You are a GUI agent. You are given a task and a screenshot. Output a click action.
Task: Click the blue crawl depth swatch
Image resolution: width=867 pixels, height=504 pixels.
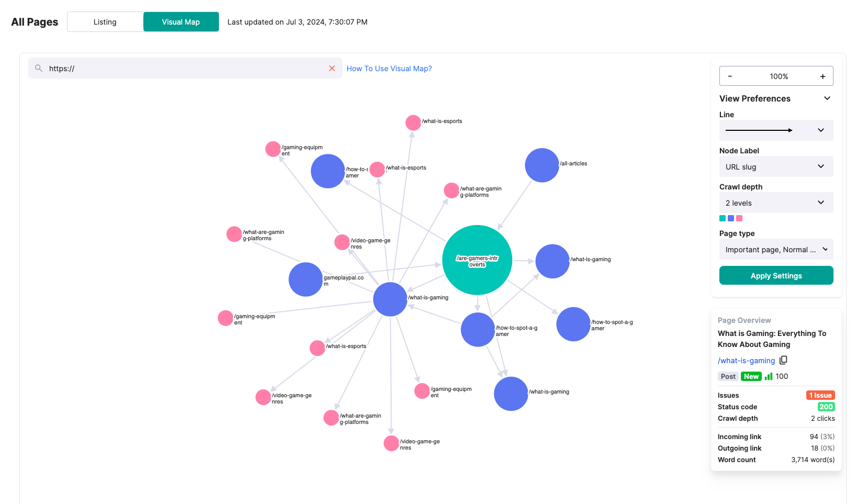click(731, 218)
